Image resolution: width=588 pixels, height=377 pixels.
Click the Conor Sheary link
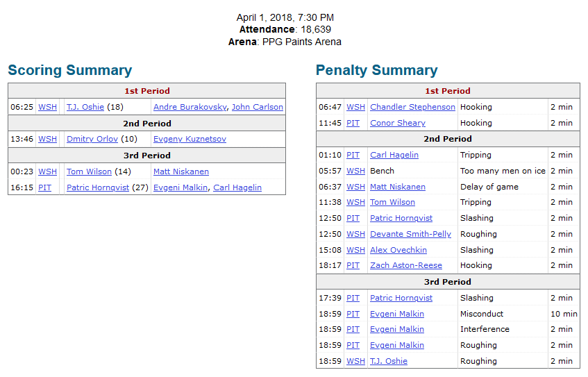point(397,123)
